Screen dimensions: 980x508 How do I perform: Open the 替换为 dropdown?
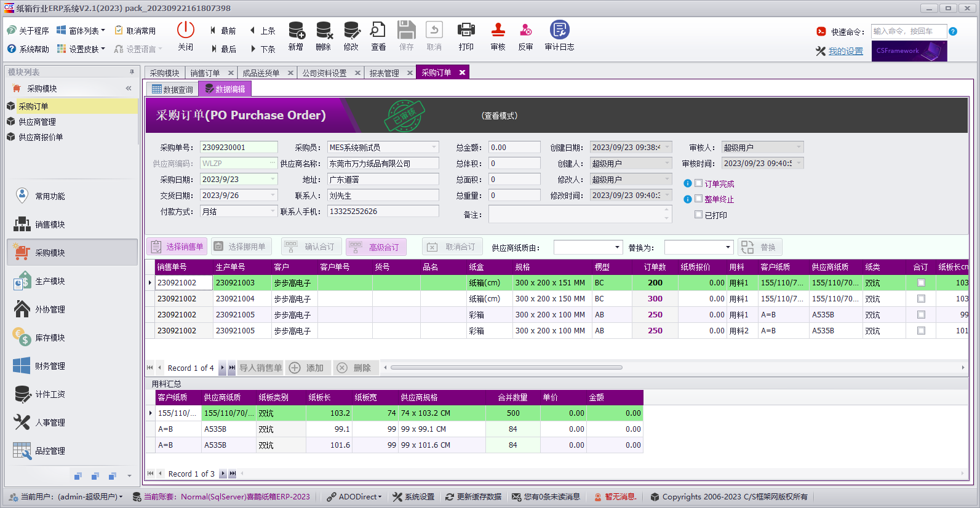pyautogui.click(x=699, y=247)
